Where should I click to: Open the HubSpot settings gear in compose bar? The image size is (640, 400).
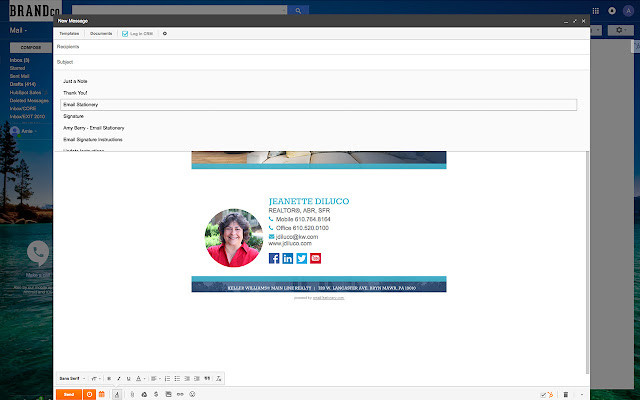[165, 33]
